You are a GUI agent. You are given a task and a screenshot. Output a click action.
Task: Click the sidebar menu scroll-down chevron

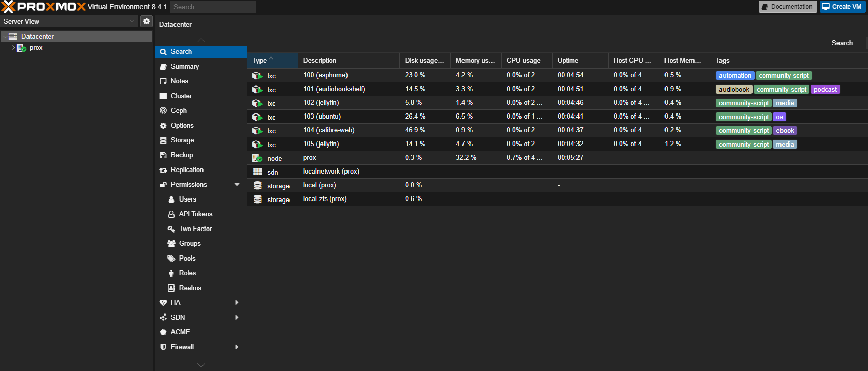201,365
